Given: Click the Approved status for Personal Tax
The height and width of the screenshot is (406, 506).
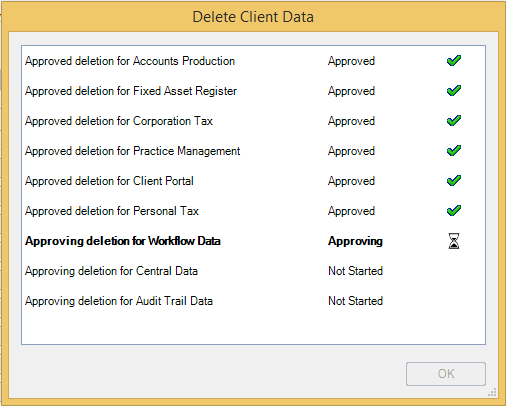Looking at the screenshot, I should click(351, 211).
